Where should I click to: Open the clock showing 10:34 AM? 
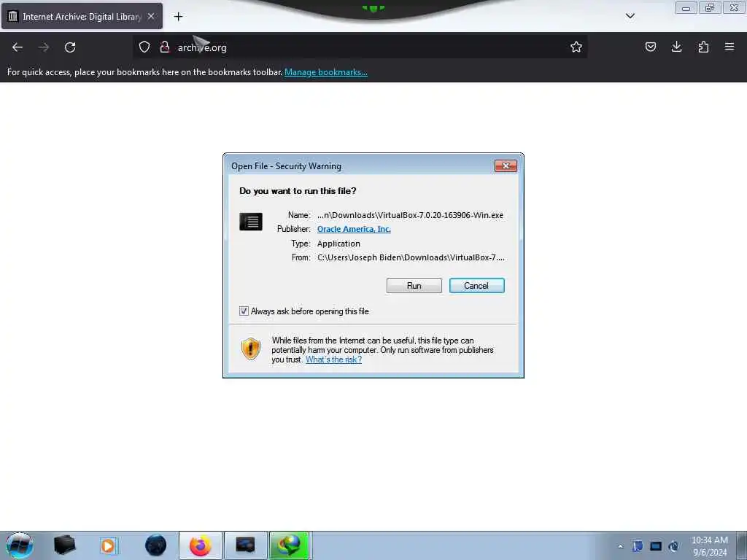[x=710, y=545]
